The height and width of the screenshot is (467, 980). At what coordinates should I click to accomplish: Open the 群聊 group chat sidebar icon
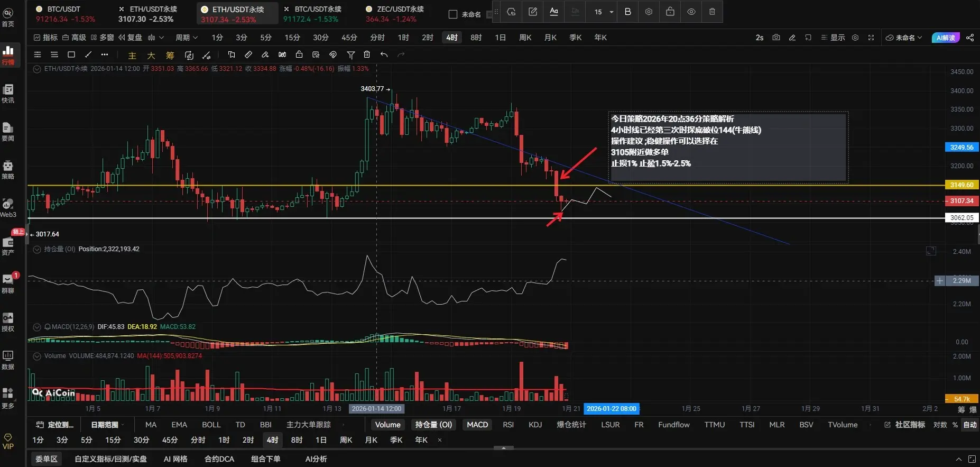8,283
